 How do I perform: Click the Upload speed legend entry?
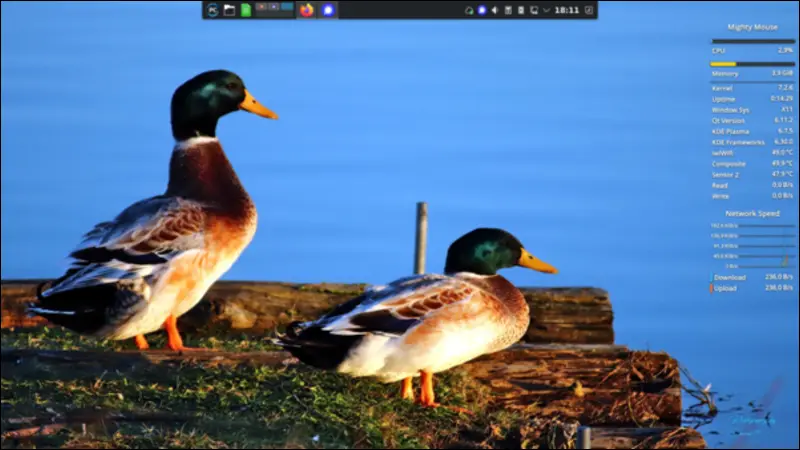click(x=753, y=288)
